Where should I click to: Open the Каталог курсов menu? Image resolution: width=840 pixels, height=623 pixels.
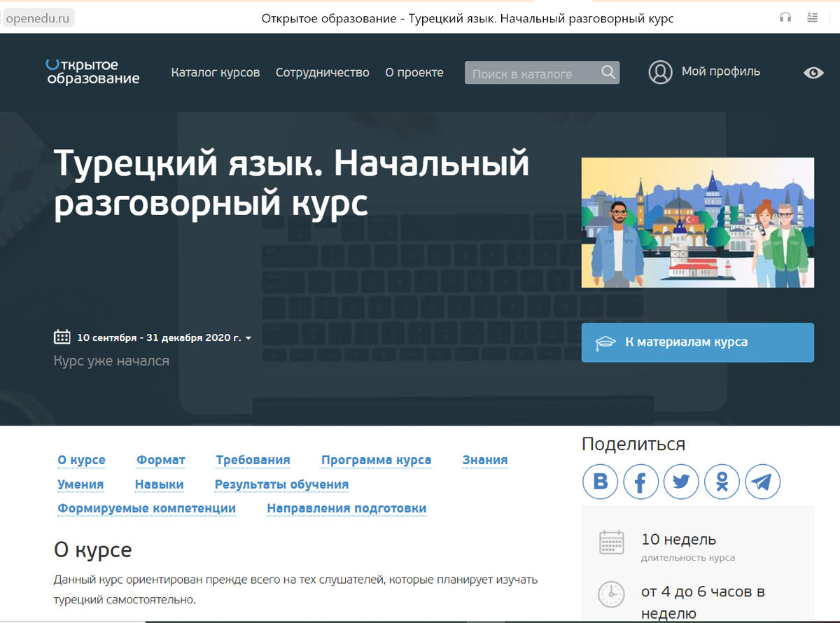[215, 72]
